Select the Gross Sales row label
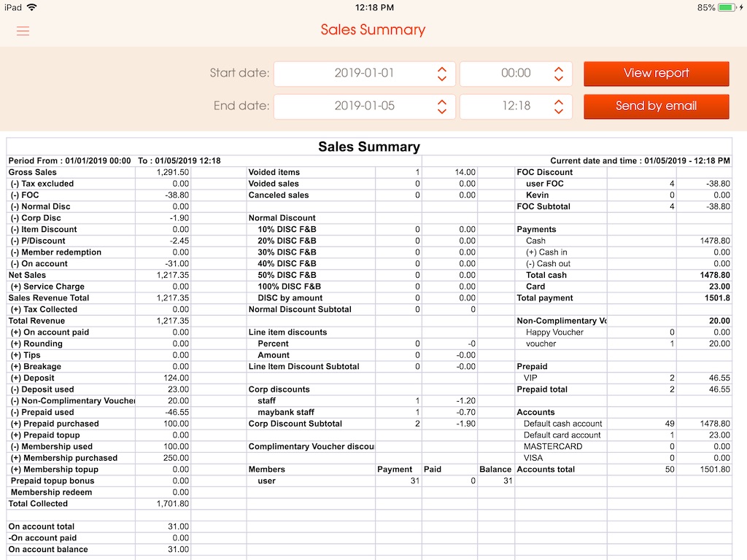Screen dimensions: 747x560 32,172
